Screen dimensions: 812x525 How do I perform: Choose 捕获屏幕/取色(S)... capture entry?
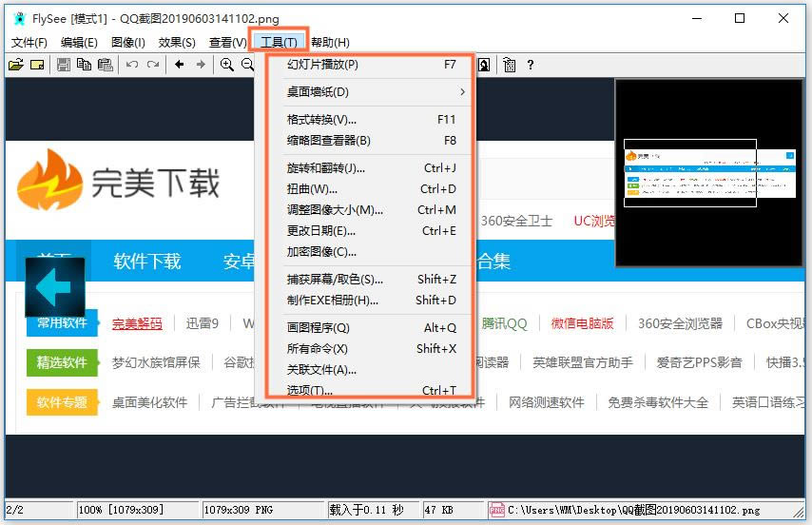pos(370,280)
